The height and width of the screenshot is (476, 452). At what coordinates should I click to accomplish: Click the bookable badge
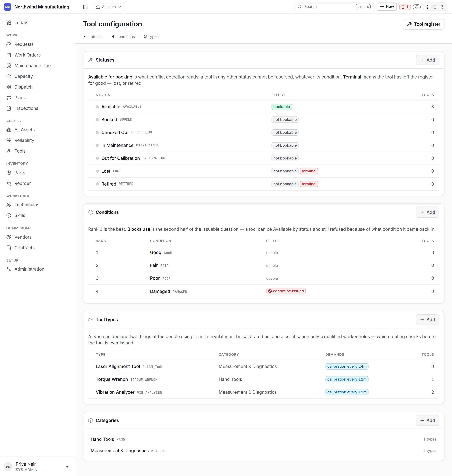(281, 107)
